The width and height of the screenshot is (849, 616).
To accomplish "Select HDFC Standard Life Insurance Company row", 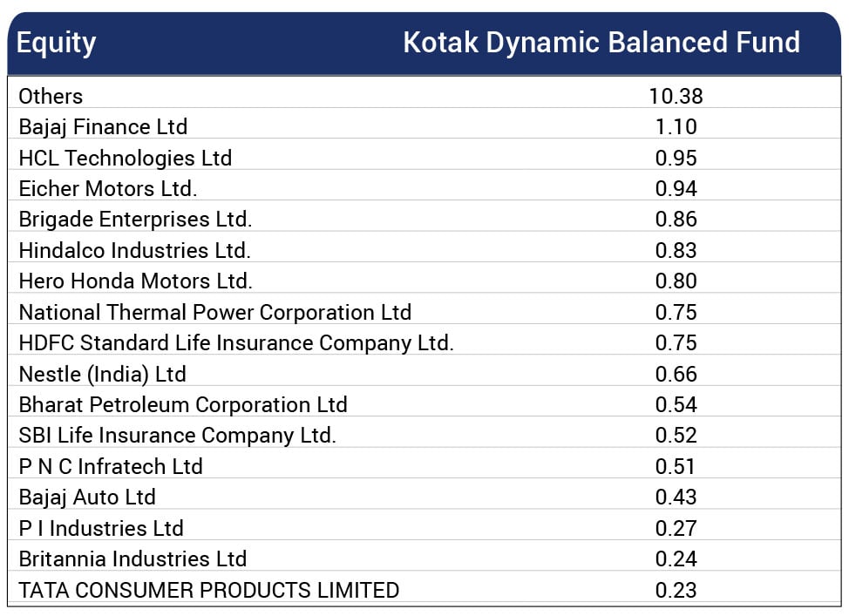I will pos(236,343).
